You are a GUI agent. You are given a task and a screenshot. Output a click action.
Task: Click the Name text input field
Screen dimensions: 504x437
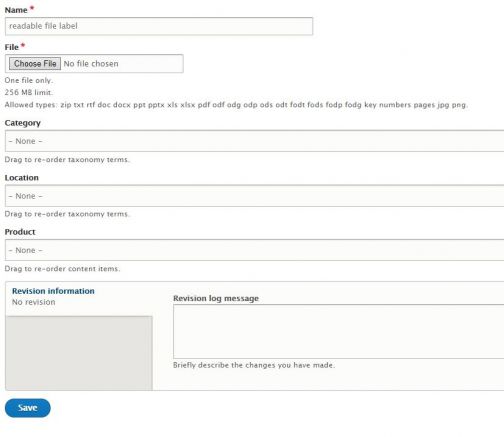click(159, 26)
